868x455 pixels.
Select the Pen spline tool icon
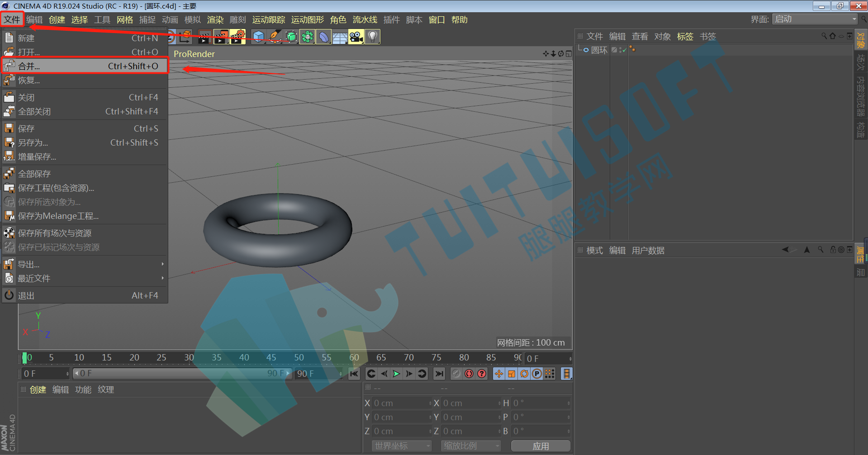[275, 37]
